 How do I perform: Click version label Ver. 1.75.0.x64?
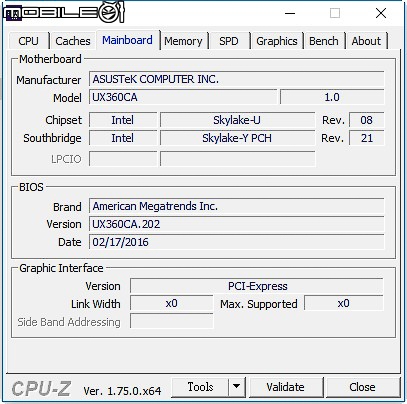click(122, 391)
